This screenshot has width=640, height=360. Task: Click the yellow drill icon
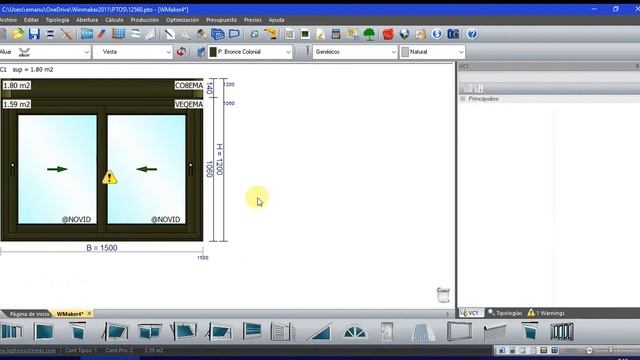click(271, 34)
